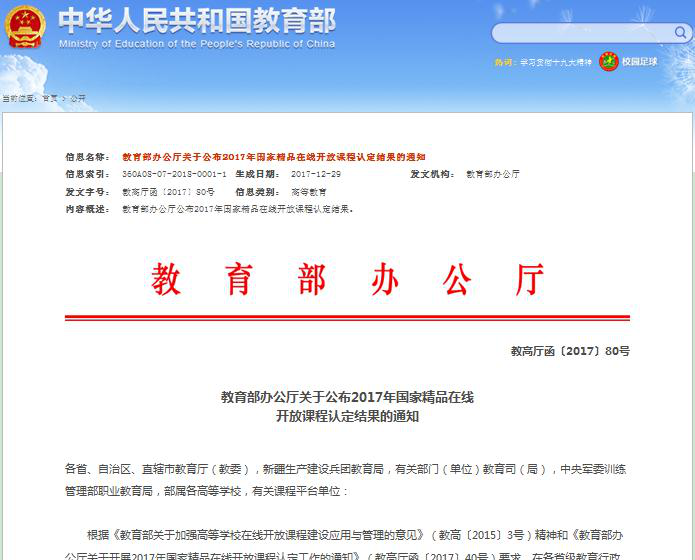Click the right-aligned 教高厅函〔2017〕80号 under the red line
This screenshot has height=560, width=695.
[570, 351]
